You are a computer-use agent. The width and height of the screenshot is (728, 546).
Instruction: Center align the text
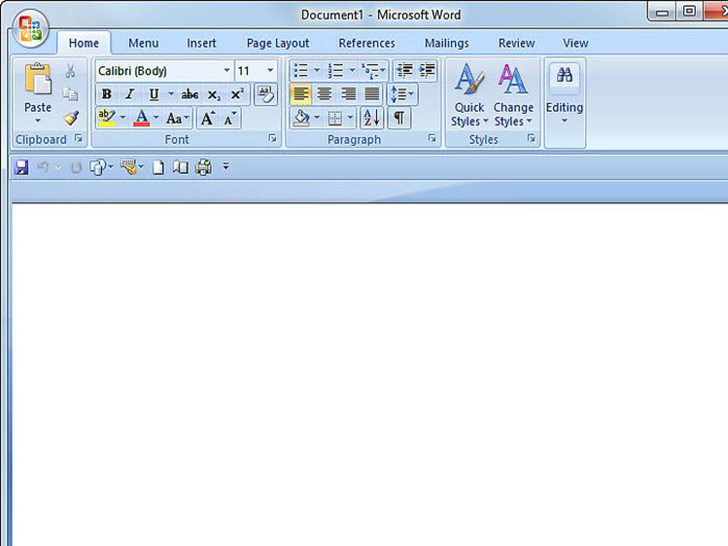pyautogui.click(x=324, y=94)
